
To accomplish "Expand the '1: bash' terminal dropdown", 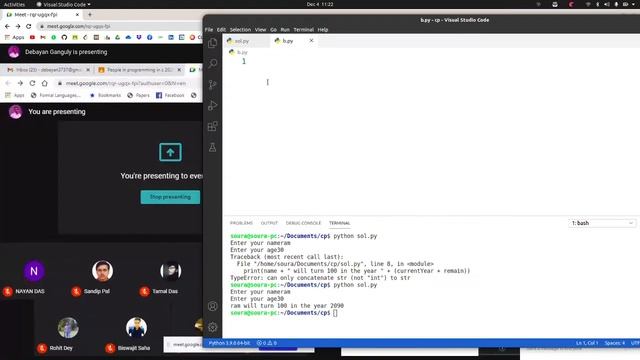I will point(602,223).
